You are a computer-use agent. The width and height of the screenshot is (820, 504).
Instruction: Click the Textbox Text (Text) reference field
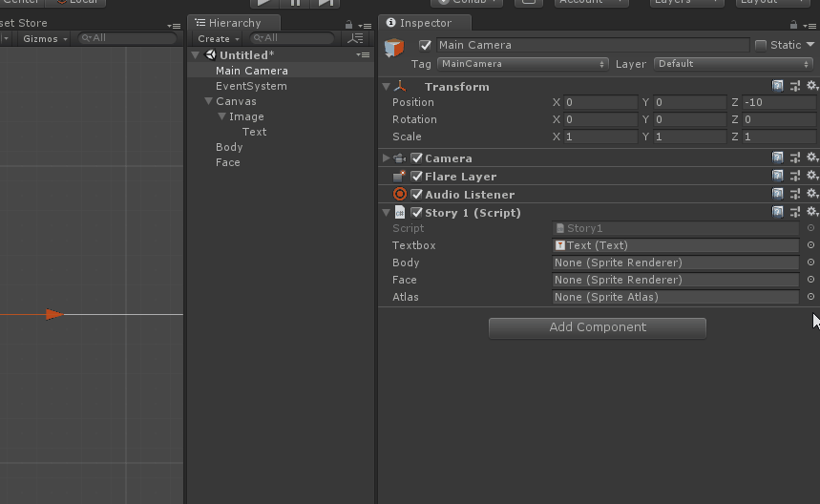coord(675,245)
